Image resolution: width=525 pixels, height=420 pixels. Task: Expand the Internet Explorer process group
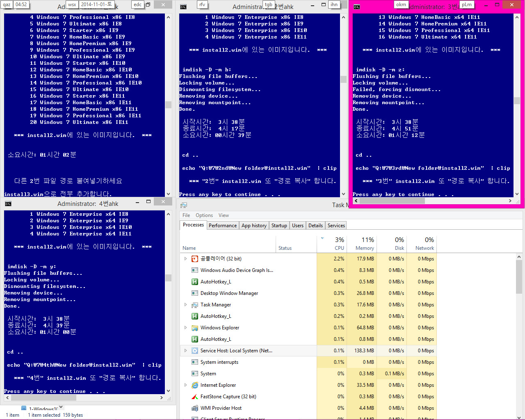point(185,385)
